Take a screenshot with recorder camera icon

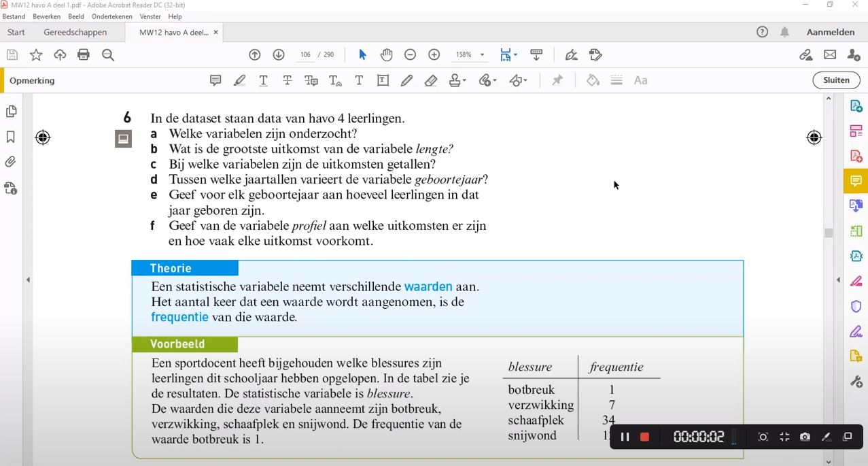pos(805,437)
